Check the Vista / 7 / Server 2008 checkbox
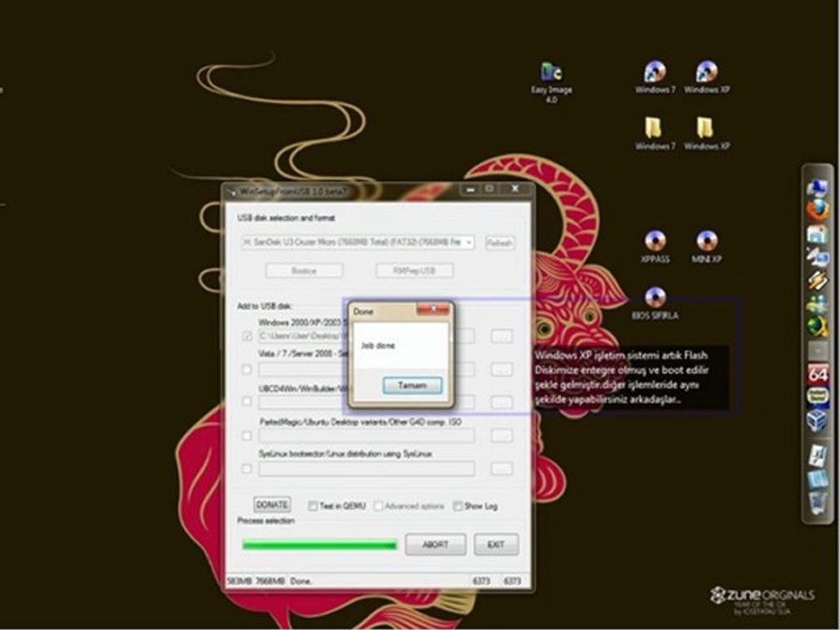The height and width of the screenshot is (630, 840). click(247, 369)
